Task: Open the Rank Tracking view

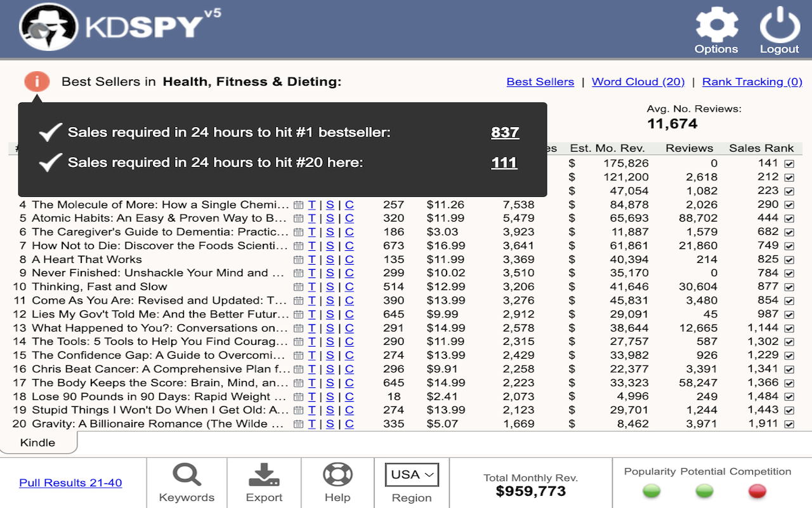Action: coord(752,81)
